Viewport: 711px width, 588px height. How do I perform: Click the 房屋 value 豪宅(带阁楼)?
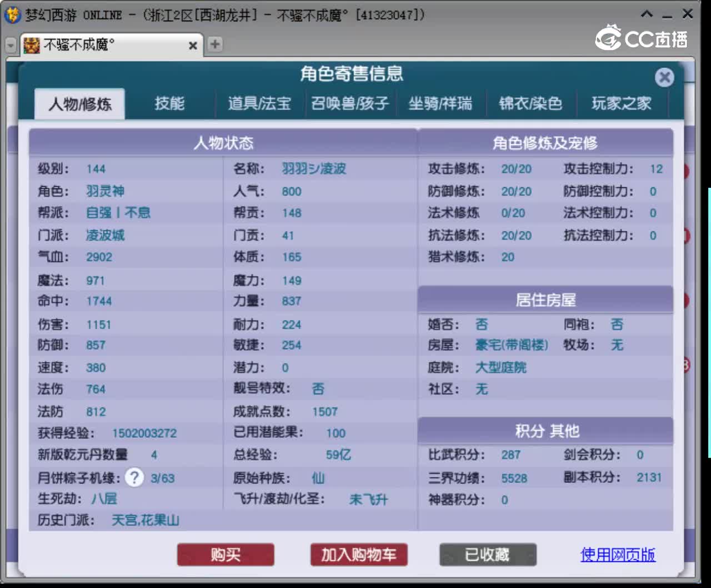click(512, 345)
